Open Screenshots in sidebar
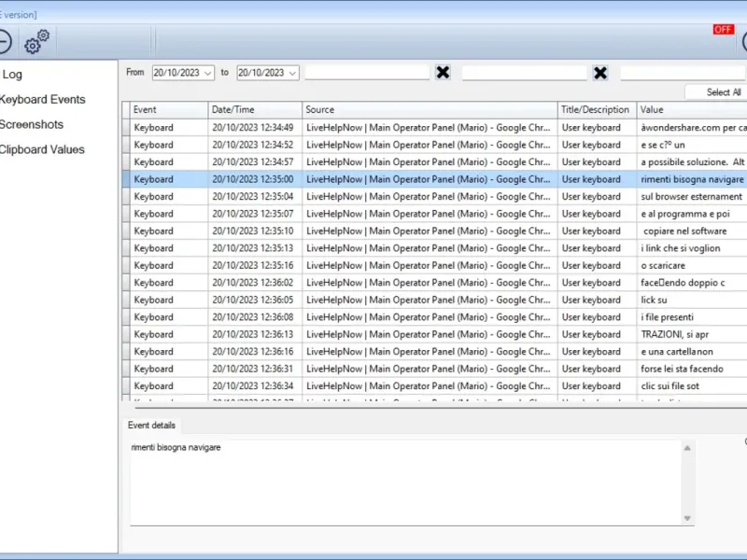 (x=32, y=124)
